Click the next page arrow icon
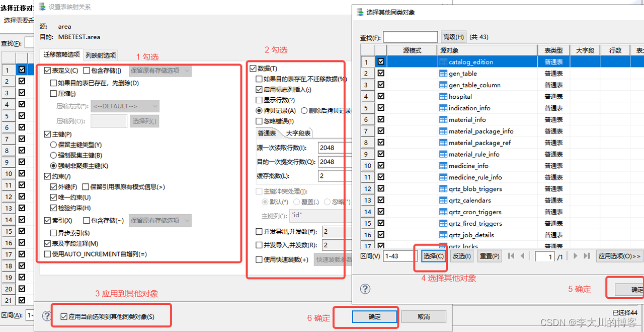Image resolution: width=644 pixels, height=332 pixels. (575, 256)
